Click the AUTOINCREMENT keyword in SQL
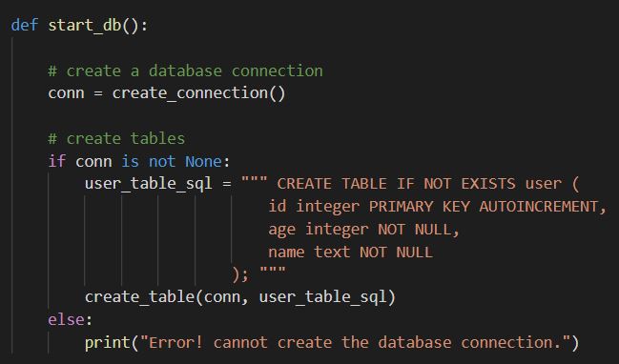The width and height of the screenshot is (619, 364). (539, 207)
